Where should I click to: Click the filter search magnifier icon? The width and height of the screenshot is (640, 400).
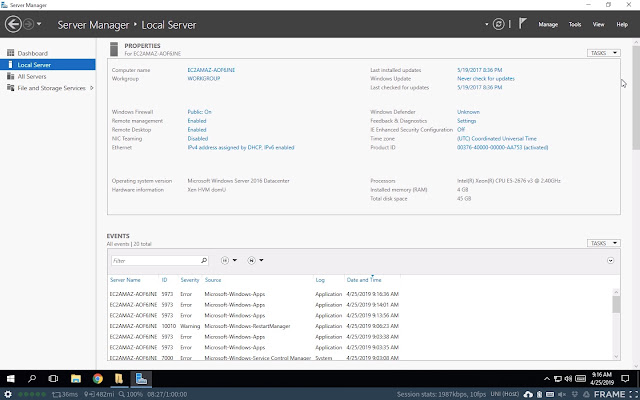click(x=204, y=260)
